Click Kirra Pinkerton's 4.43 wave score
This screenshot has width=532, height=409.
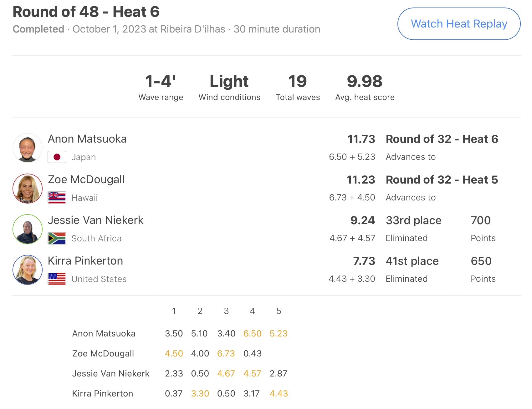pyautogui.click(x=279, y=394)
